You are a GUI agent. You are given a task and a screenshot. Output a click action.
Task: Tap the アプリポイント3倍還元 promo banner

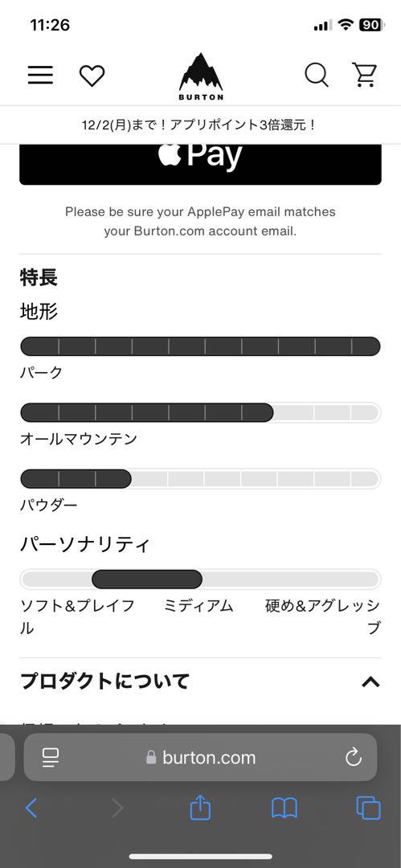pos(201,125)
